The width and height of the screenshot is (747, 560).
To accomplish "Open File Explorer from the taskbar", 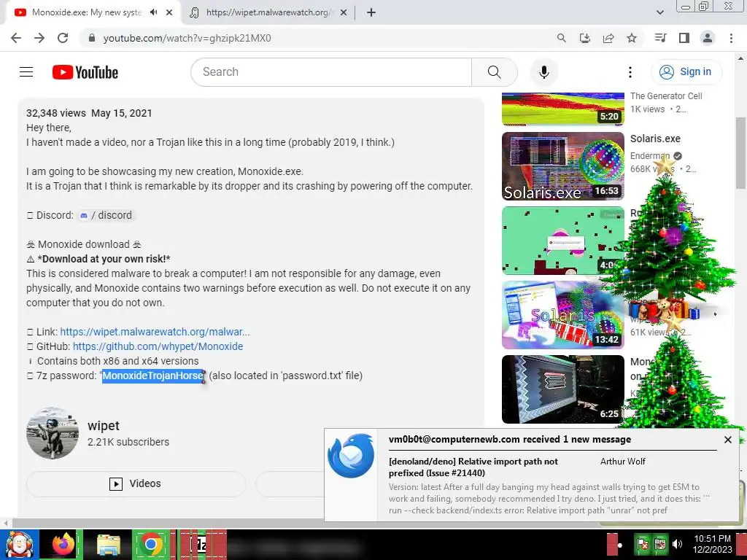I will pyautogui.click(x=109, y=544).
